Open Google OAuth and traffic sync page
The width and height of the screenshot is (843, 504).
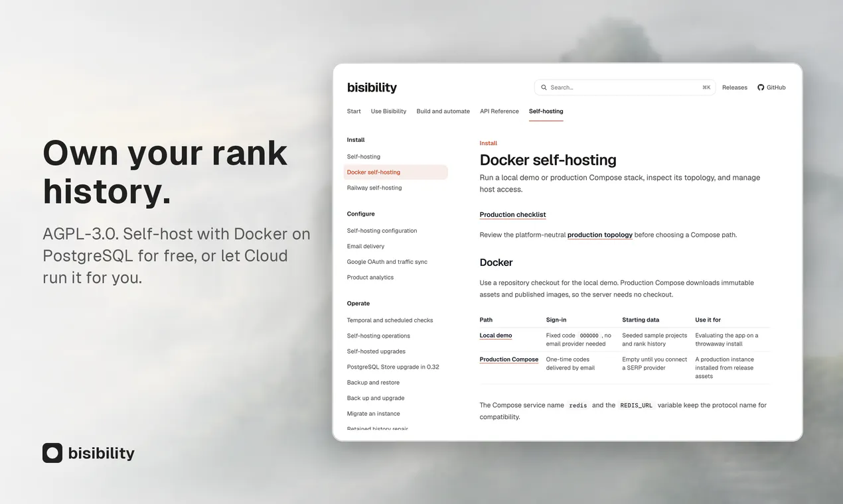[387, 262]
